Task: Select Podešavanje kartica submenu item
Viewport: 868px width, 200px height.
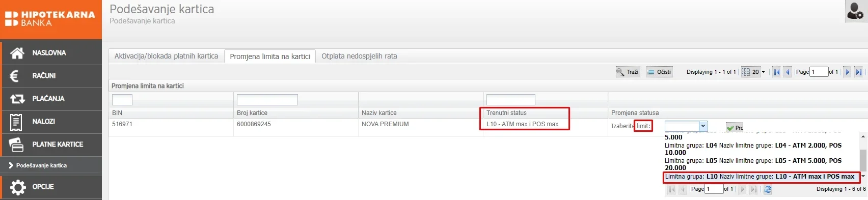Action: click(x=41, y=165)
